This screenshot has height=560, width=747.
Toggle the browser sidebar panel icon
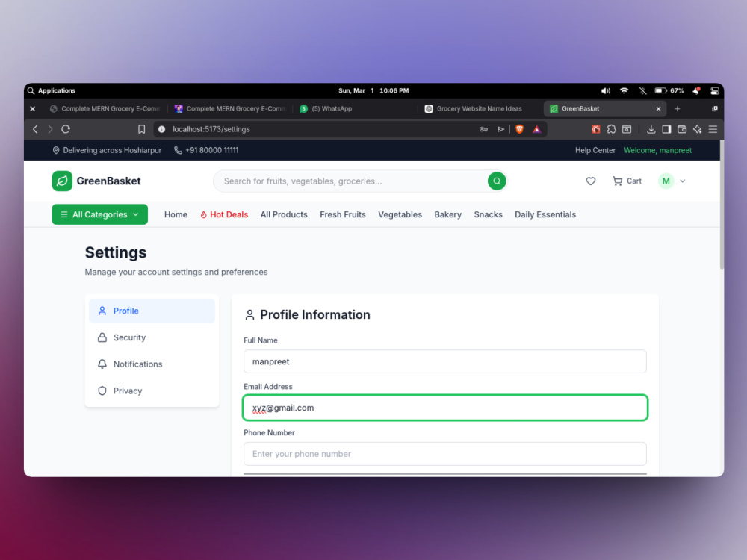point(666,129)
